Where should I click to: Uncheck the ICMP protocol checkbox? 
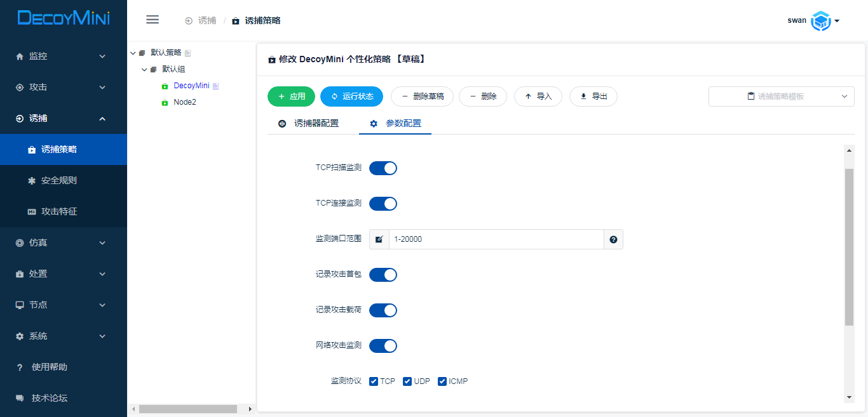[442, 381]
